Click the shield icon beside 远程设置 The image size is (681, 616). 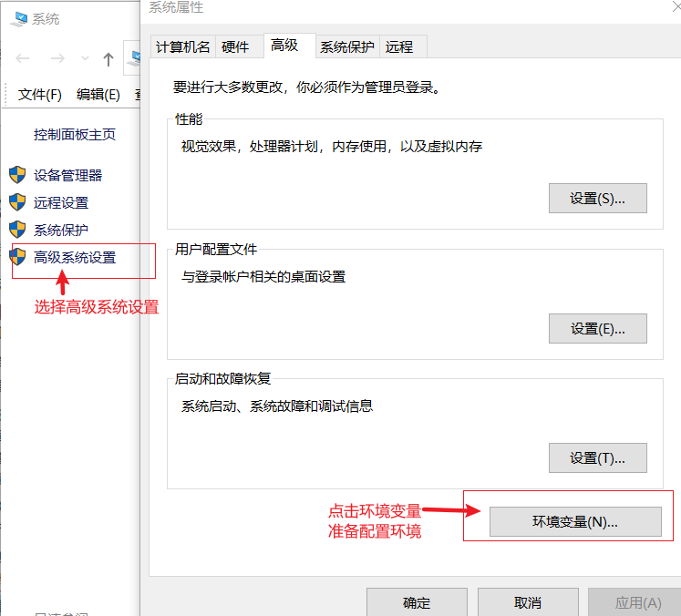click(17, 202)
